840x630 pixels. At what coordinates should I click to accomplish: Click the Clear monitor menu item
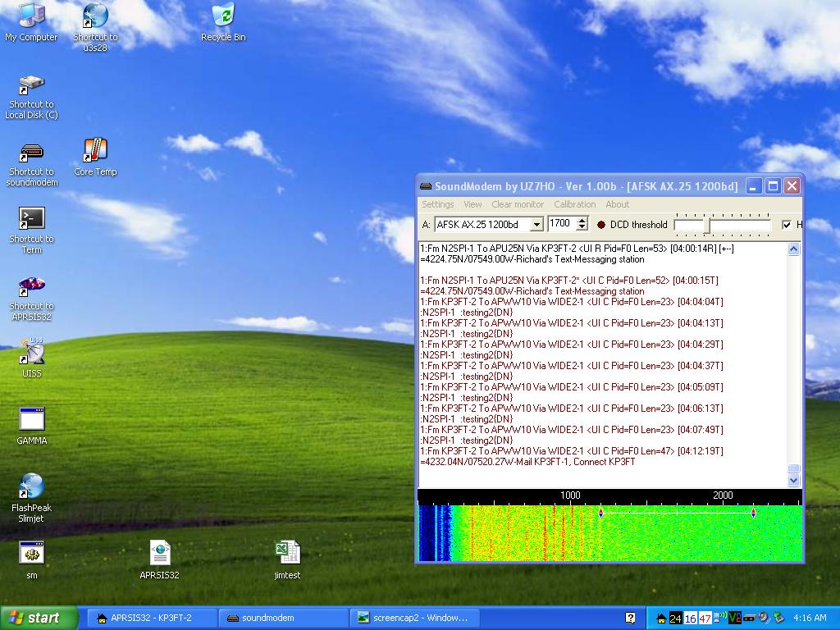518,204
